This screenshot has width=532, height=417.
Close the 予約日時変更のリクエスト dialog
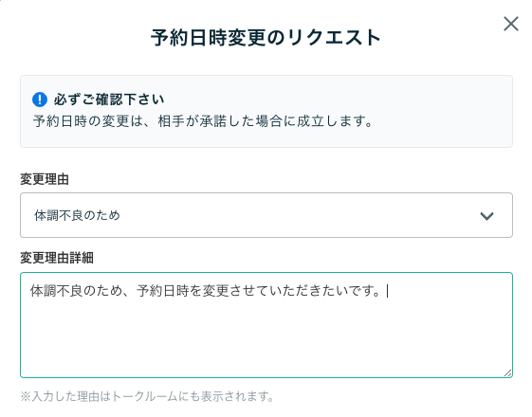510,24
